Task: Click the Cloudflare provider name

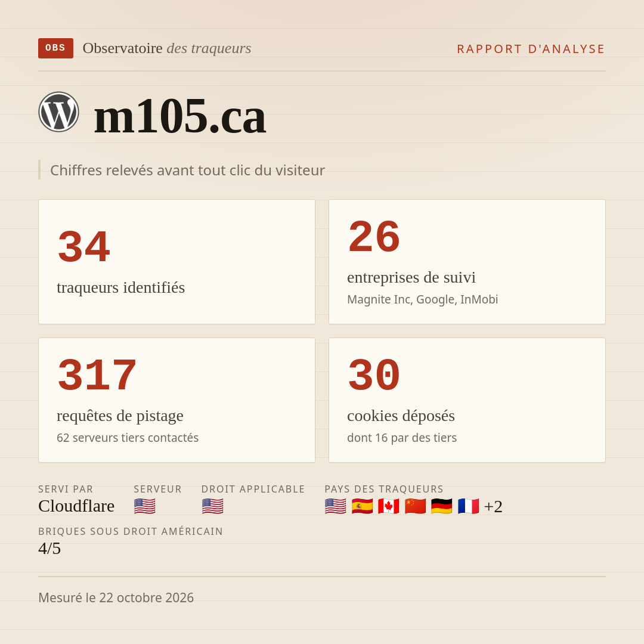Action: point(76,506)
